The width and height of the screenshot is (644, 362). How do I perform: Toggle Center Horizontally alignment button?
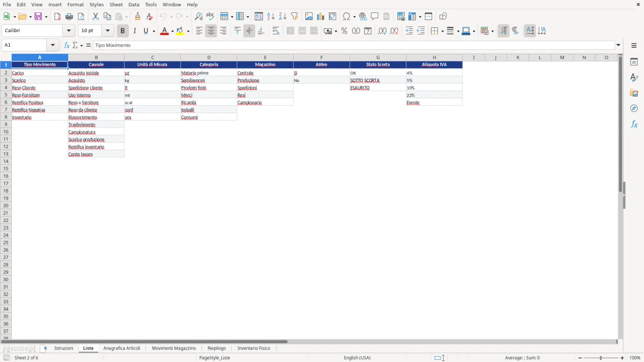[211, 31]
